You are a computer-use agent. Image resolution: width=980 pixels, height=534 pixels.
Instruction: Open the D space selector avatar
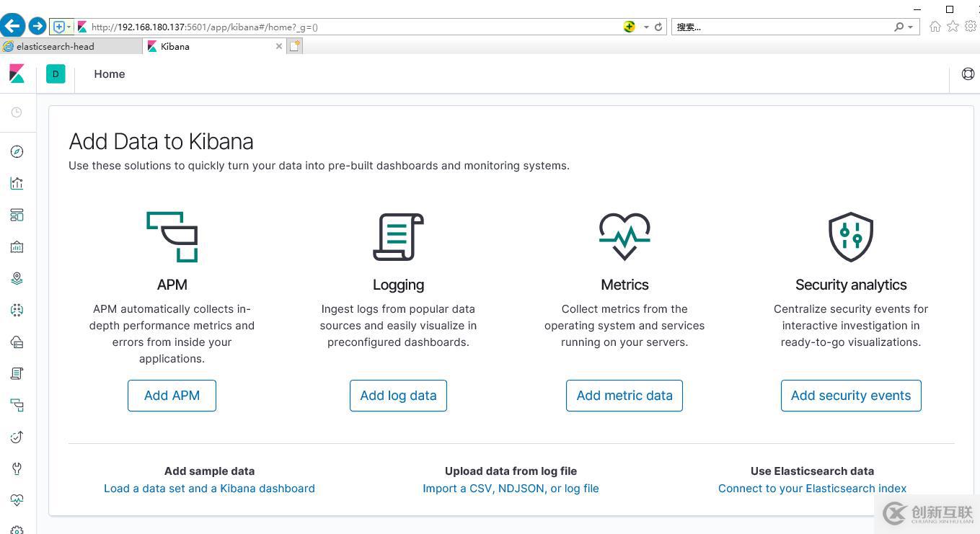click(56, 74)
